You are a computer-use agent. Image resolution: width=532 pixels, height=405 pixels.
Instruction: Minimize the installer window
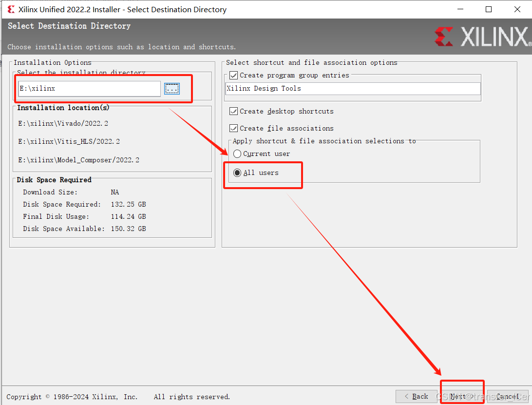460,9
